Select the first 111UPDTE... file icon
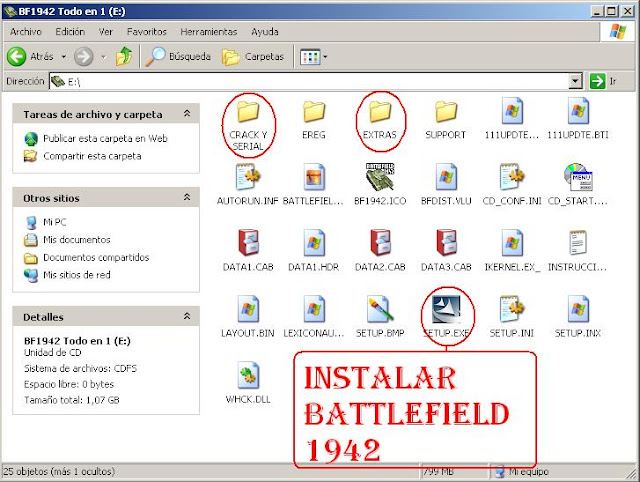The width and height of the screenshot is (640, 482). 512,111
